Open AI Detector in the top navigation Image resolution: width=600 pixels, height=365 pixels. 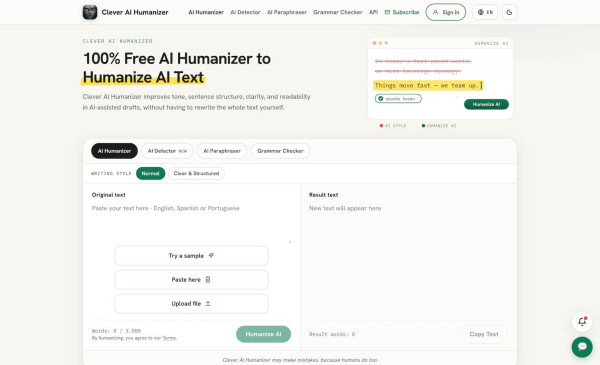(245, 12)
